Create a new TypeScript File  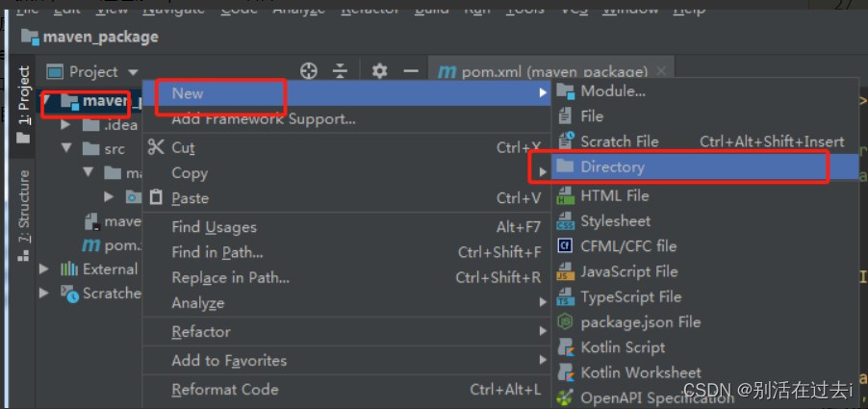point(704,296)
